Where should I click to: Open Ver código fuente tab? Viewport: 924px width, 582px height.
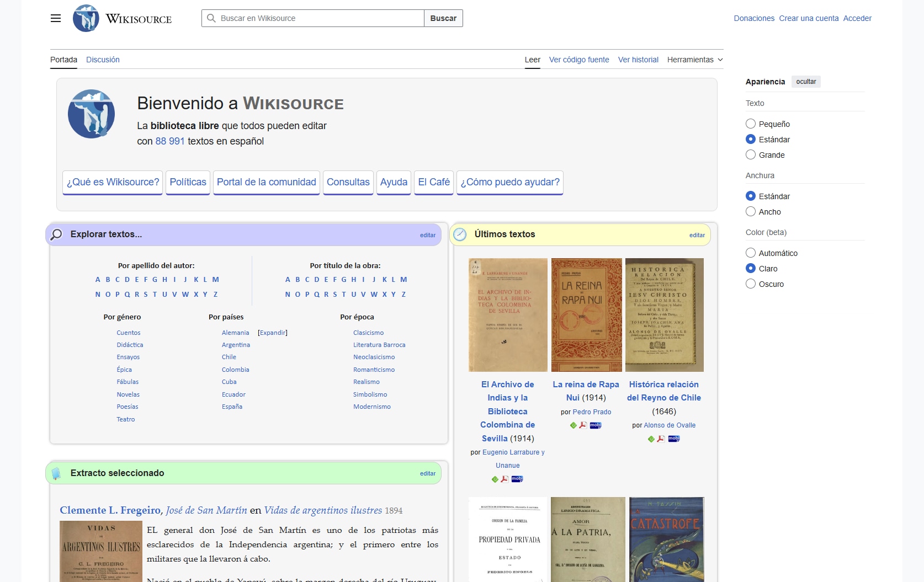point(579,60)
